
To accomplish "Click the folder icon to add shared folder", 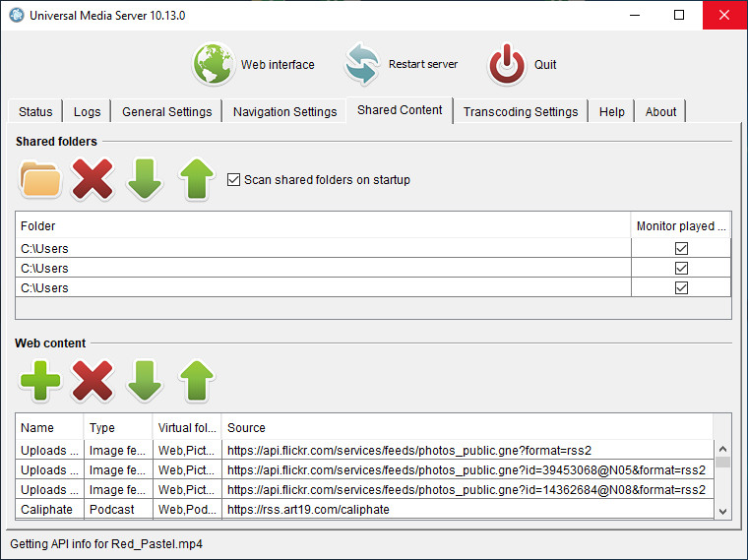I will [x=40, y=180].
